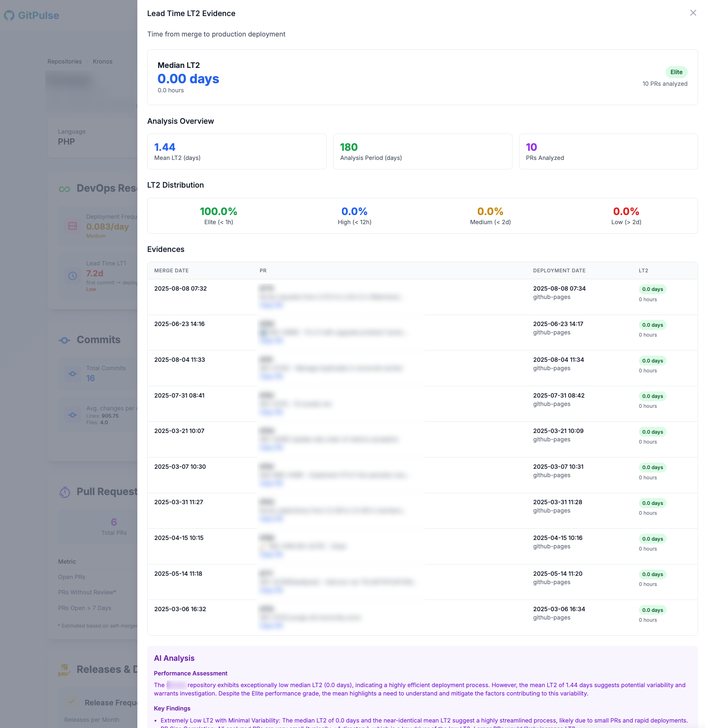Close the Lead Time LT2 Evidence panel

tap(693, 13)
